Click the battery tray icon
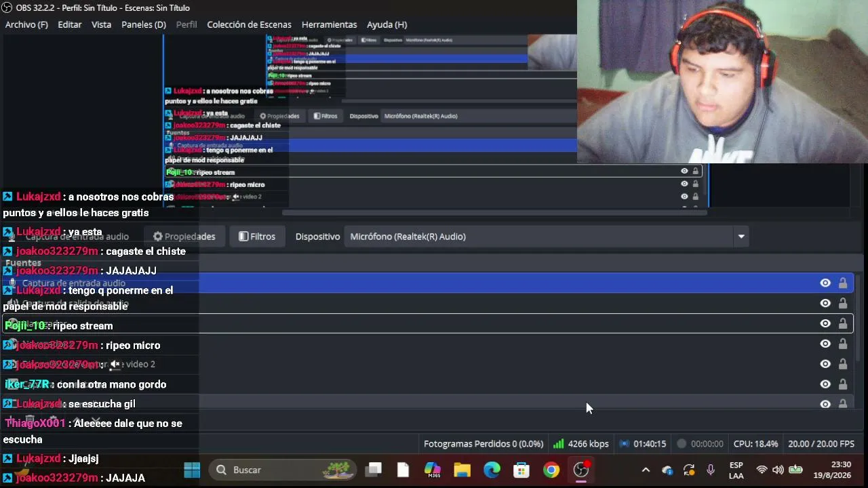 coord(796,470)
